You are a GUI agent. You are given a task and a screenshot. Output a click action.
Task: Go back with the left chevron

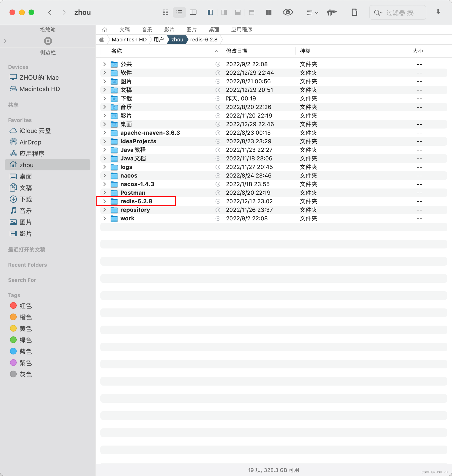50,12
